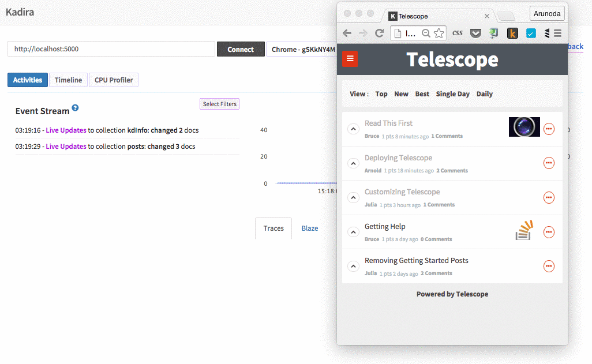Image resolution: width=592 pixels, height=364 pixels.
Task: Click the zoom magnifier in address bar
Action: (426, 33)
